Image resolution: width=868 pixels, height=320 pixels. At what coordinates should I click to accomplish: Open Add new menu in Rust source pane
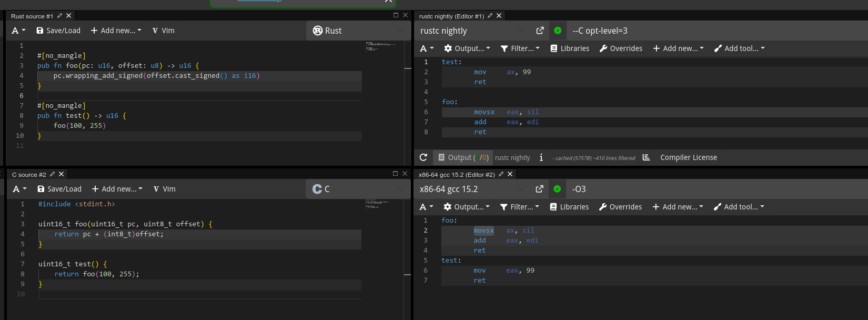tap(116, 31)
